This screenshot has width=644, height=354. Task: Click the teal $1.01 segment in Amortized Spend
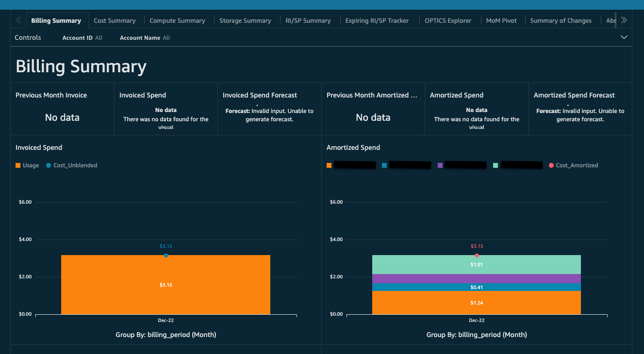coord(476,264)
